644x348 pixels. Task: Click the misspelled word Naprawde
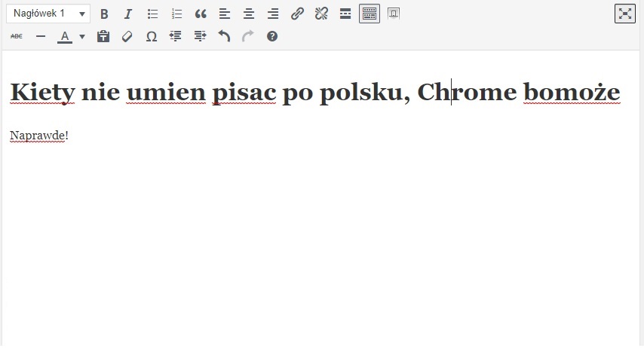click(x=37, y=136)
